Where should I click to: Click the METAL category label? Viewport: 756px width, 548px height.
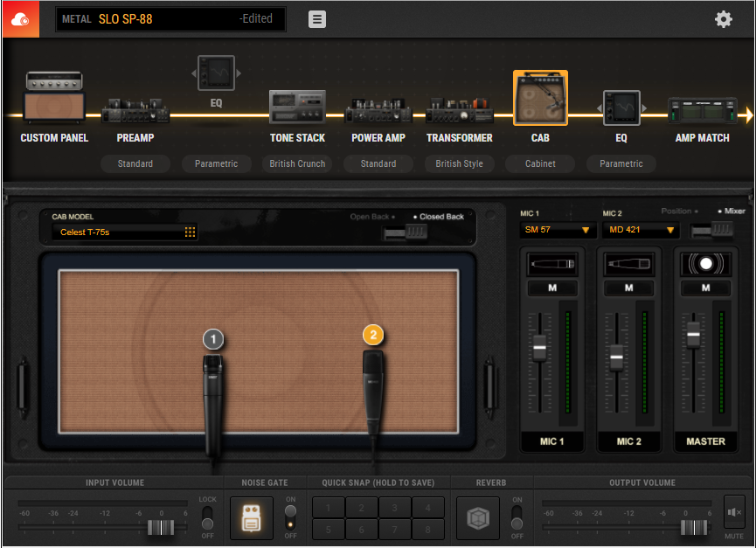76,19
